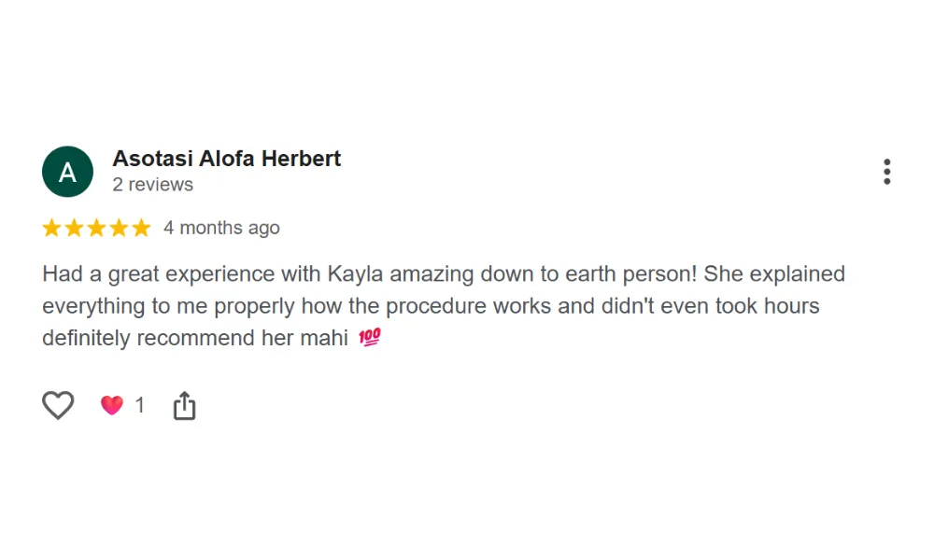
Task: Click the outline heart like icon
Action: tap(58, 405)
